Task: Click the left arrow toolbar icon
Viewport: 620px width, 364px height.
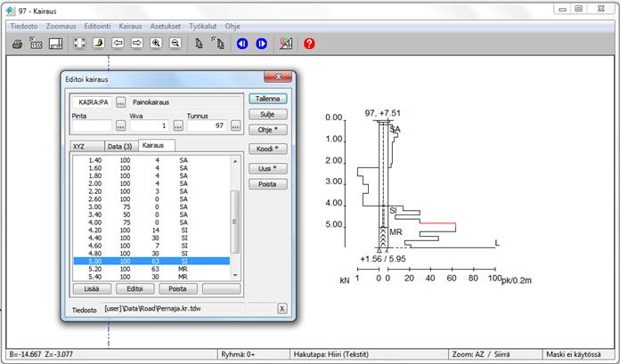Action: pyautogui.click(x=118, y=43)
